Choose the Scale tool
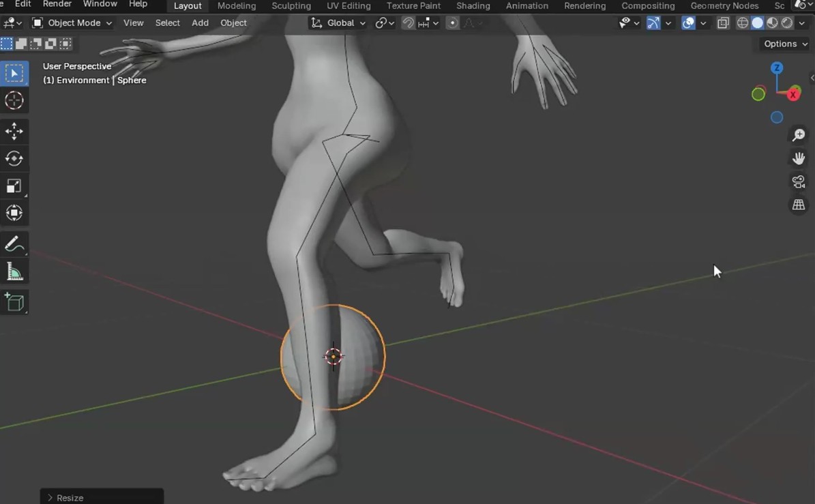 14,186
